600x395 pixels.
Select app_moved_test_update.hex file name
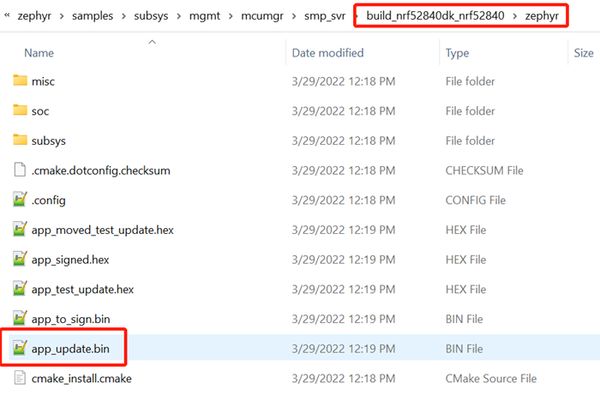pyautogui.click(x=103, y=230)
